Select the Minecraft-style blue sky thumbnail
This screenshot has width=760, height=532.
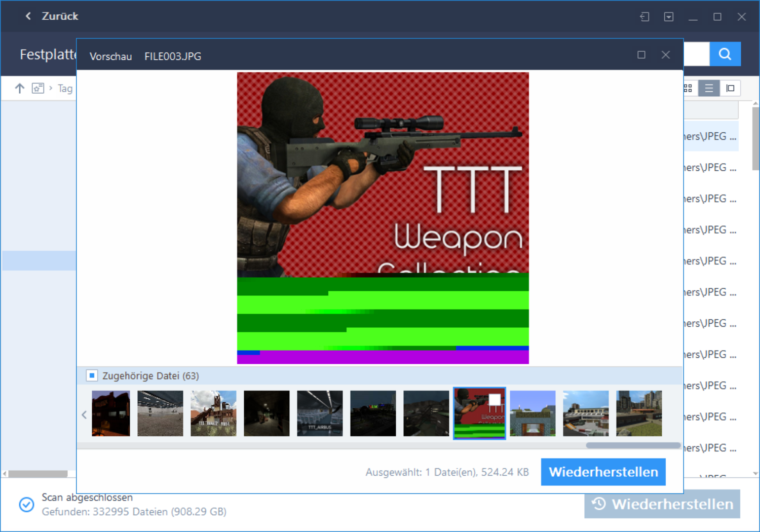[533, 413]
